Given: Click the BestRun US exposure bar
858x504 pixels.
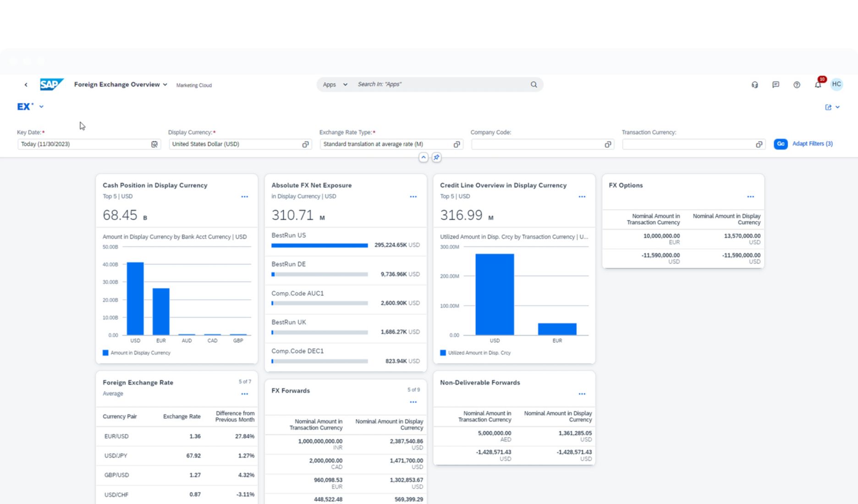Looking at the screenshot, I should tap(319, 245).
